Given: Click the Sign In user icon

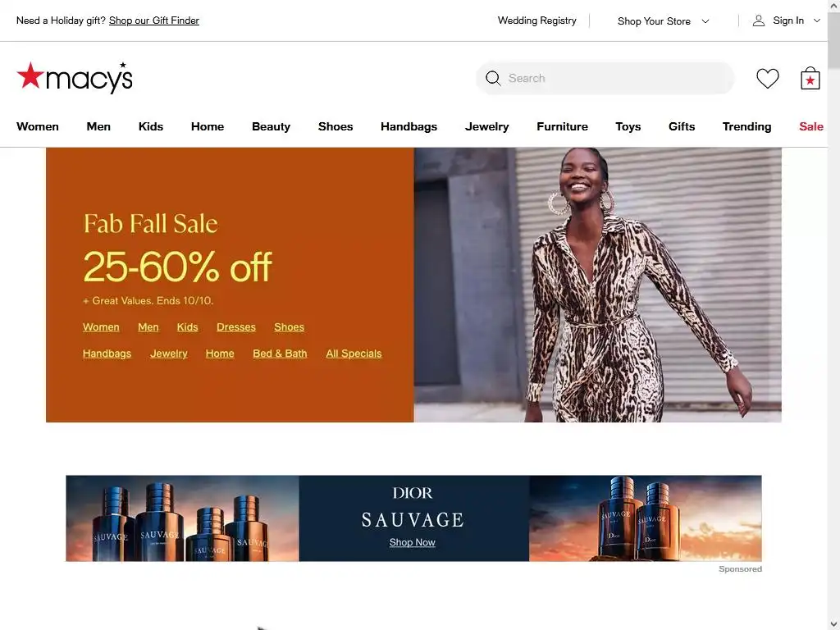Looking at the screenshot, I should (758, 21).
